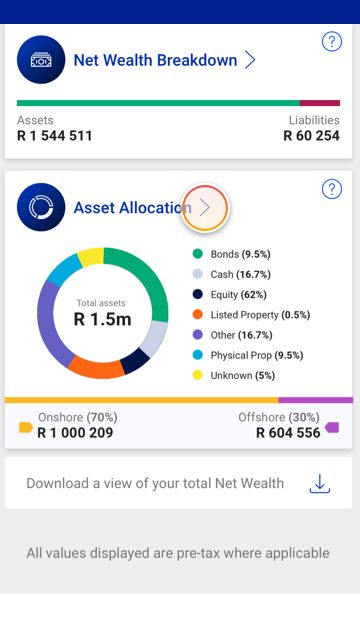Viewport: 360px width, 640px height.
Task: Select the green Bonds legend dot
Action: tap(198, 254)
